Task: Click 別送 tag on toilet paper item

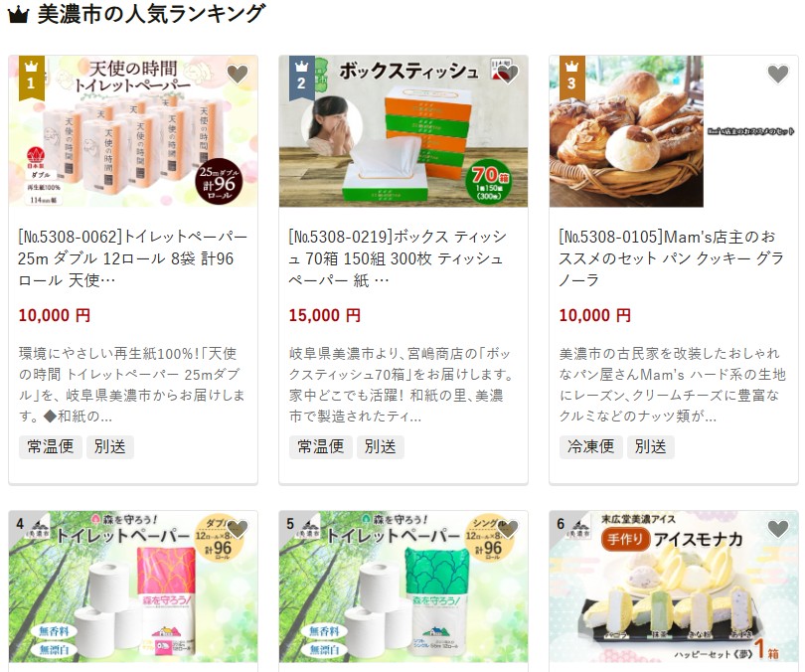Action: pos(110,446)
